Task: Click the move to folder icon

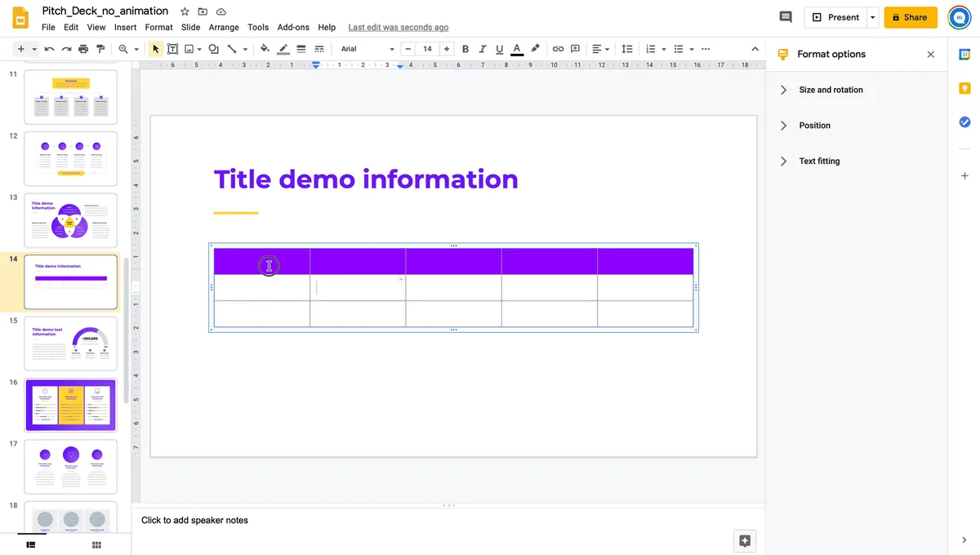Action: [203, 11]
